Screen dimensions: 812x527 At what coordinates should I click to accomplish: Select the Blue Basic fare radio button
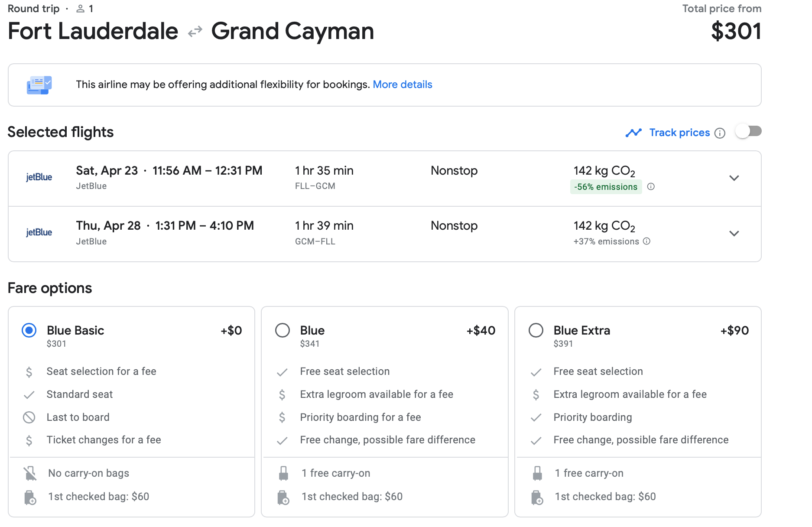29,331
